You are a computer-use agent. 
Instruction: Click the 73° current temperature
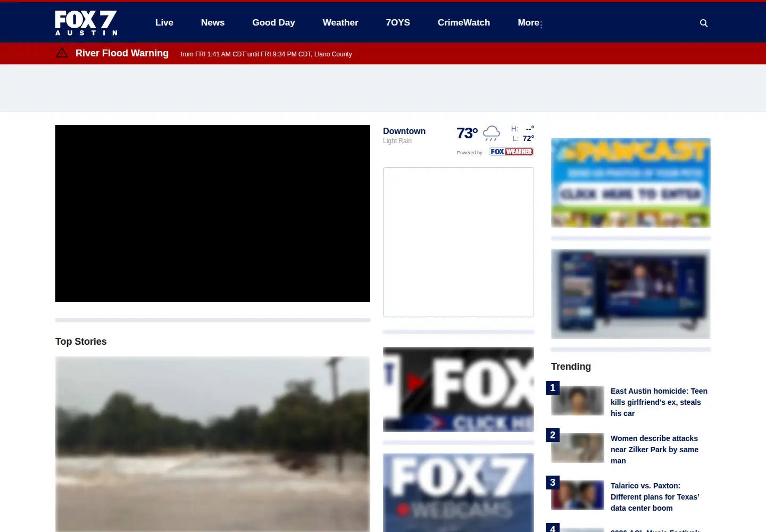[467, 133]
